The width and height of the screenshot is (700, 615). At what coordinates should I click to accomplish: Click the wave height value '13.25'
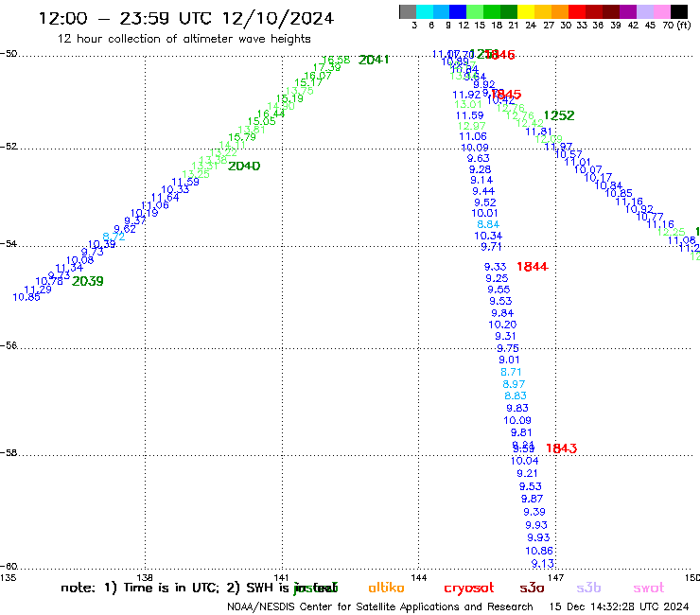196,174
